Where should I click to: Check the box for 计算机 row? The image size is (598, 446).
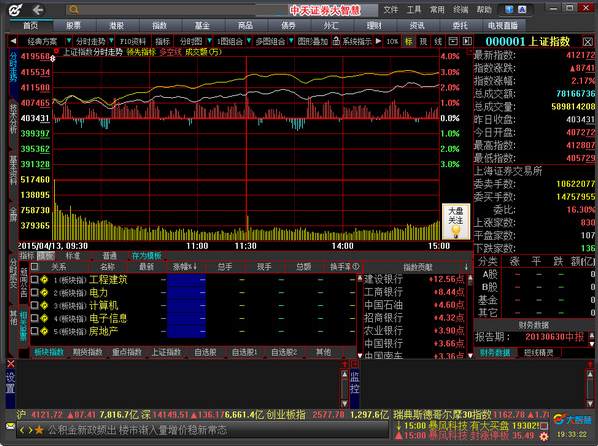tap(34, 306)
